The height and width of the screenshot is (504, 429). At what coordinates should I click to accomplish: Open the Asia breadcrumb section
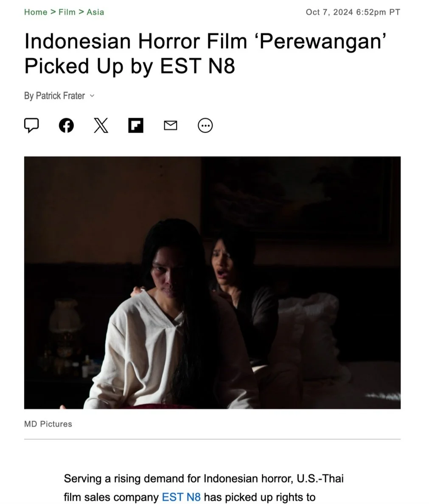pyautogui.click(x=95, y=12)
